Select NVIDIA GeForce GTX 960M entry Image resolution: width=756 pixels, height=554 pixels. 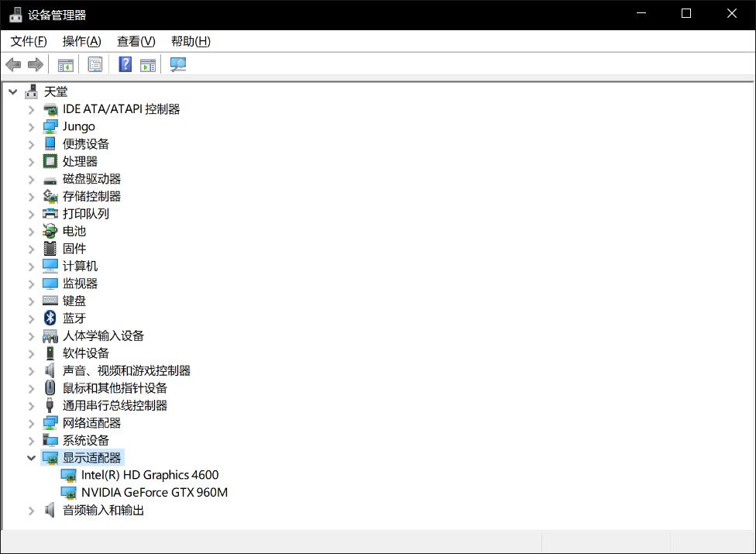point(154,492)
